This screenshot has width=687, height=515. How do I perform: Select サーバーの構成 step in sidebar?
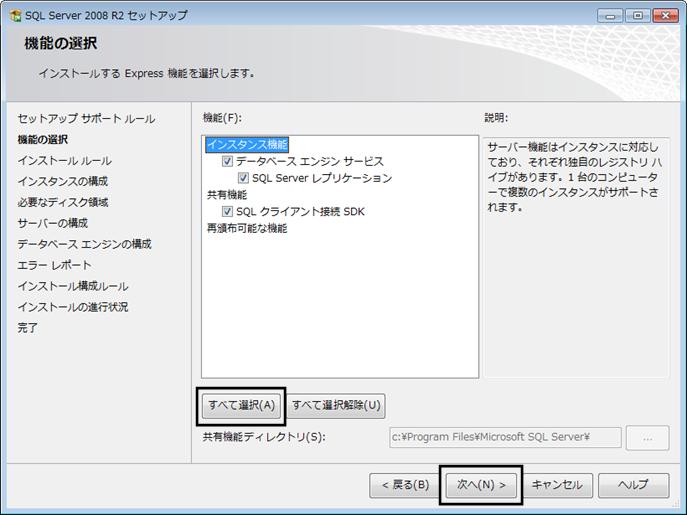tap(53, 224)
